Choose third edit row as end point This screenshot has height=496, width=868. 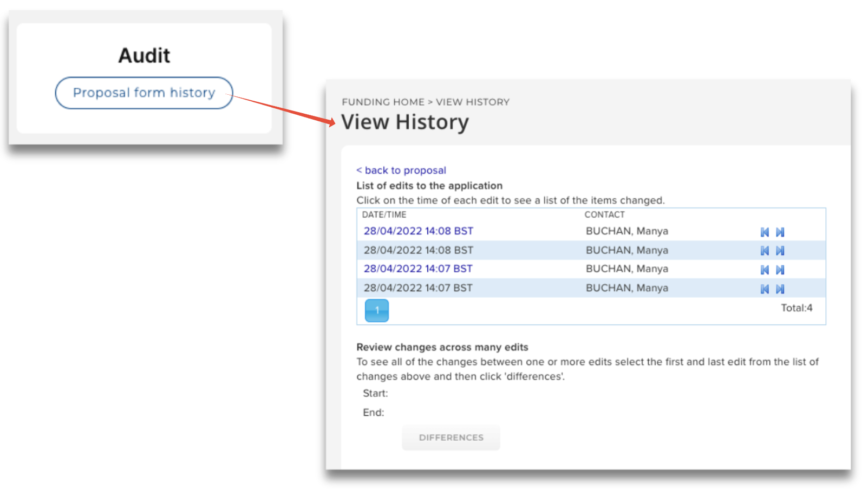(x=780, y=270)
